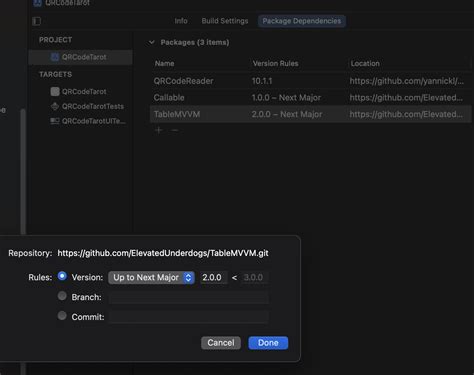
Task: Click the Commit text field
Action: (189, 317)
